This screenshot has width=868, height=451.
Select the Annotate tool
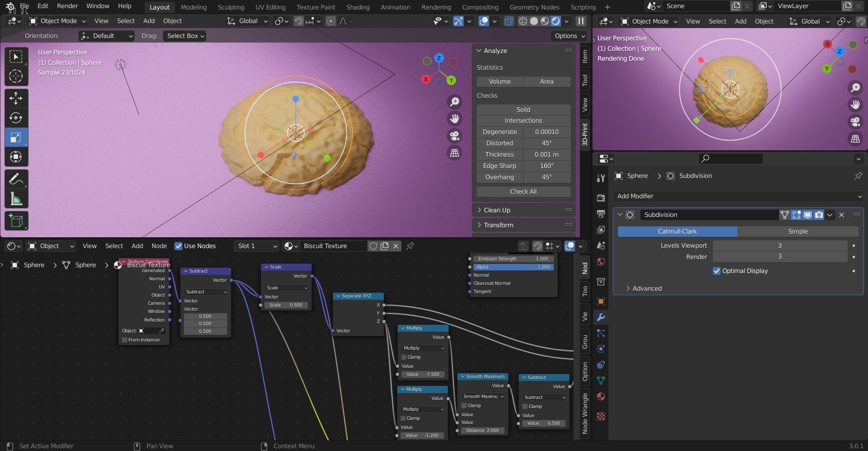point(16,179)
